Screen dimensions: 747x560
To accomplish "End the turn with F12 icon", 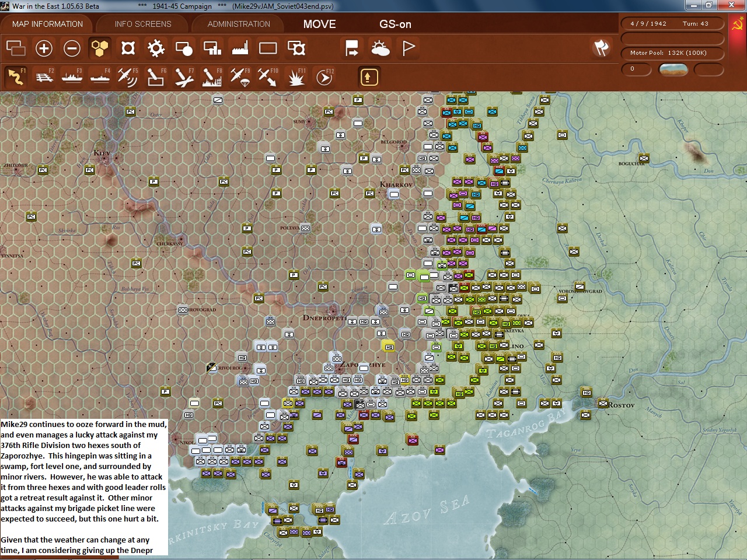I will point(324,77).
